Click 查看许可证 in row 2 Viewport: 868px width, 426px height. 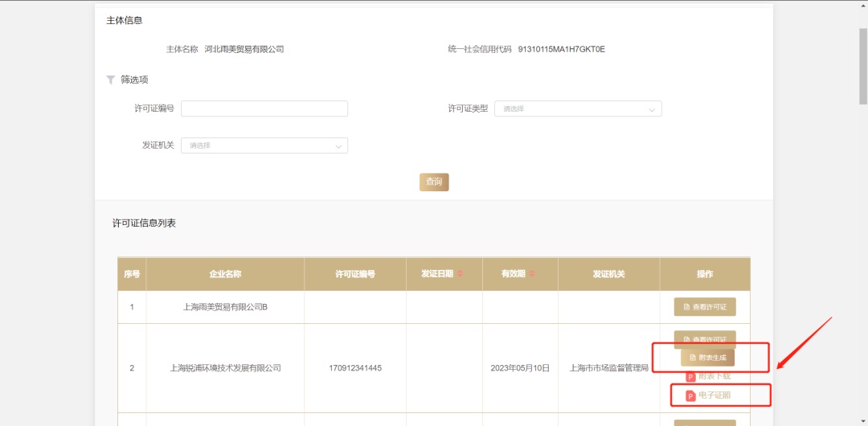point(705,338)
